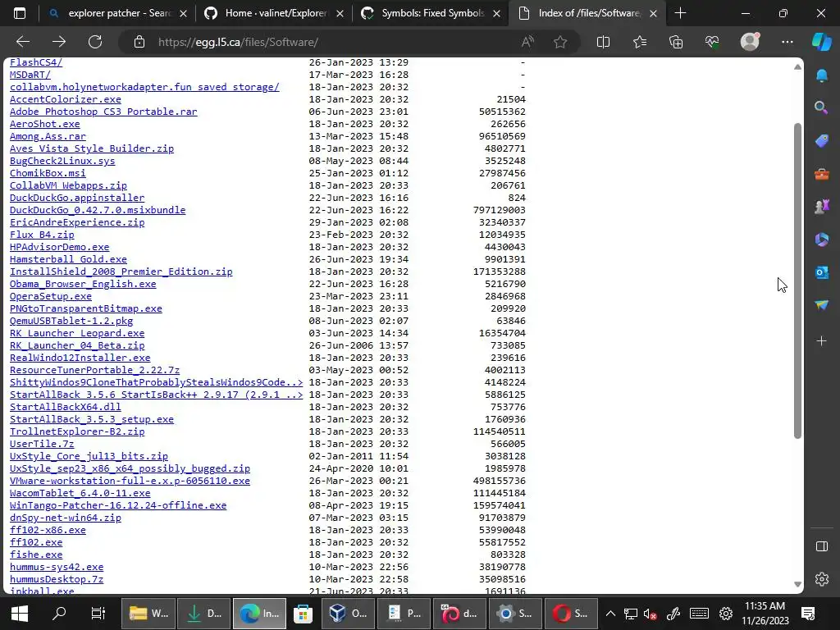Open a new tab
Viewport: 840px width, 630px height.
pyautogui.click(x=680, y=13)
